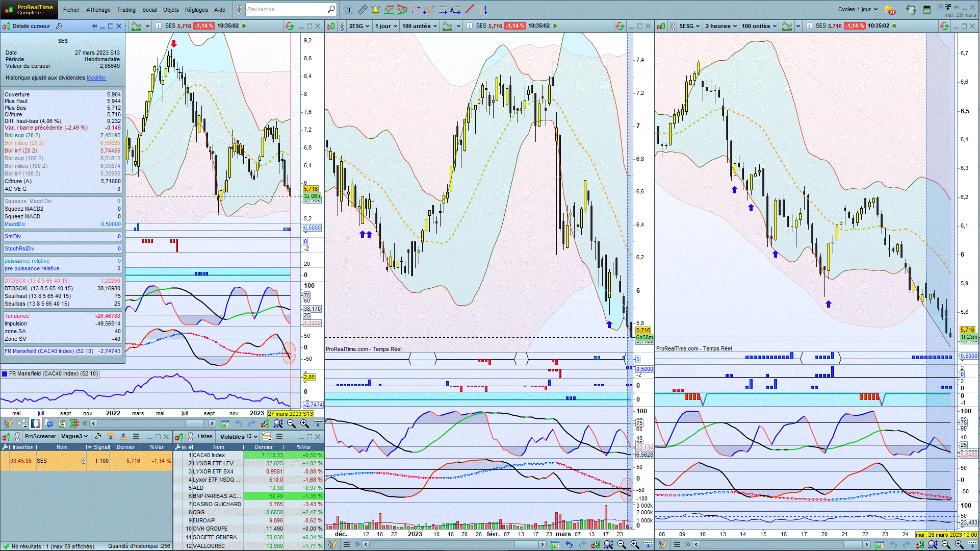Expand the 'Vague3' ProScreener dropdown
The height and width of the screenshot is (551, 980).
[75, 436]
